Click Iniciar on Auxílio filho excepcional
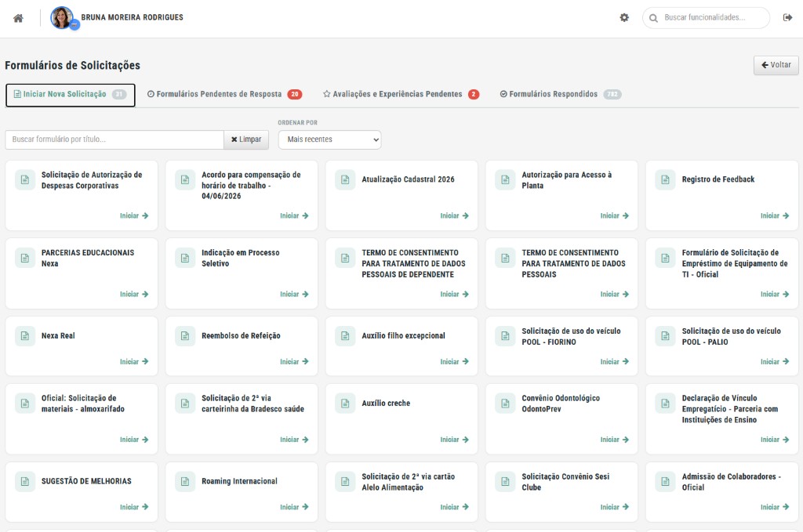The height and width of the screenshot is (532, 803). click(454, 362)
